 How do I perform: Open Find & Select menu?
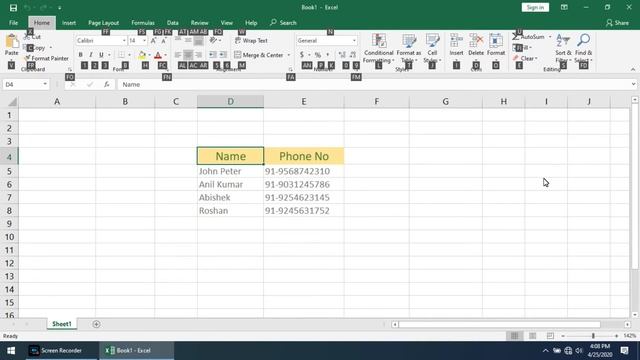point(583,48)
